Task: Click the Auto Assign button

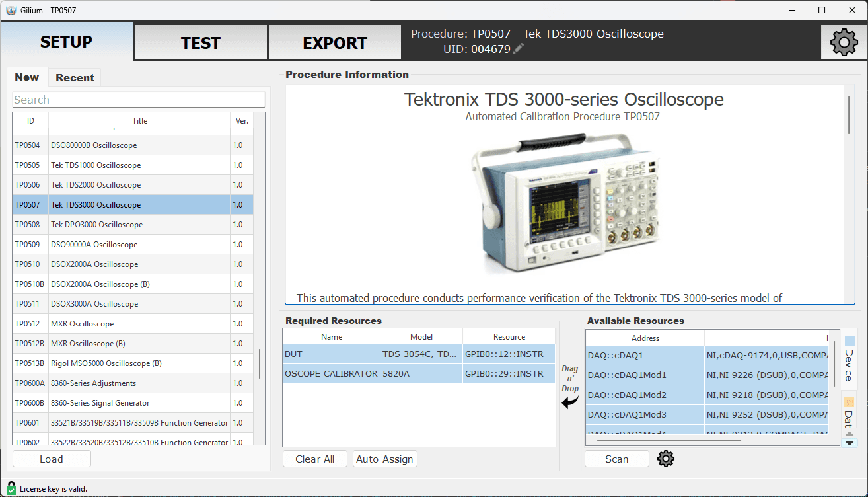Action: 385,459
